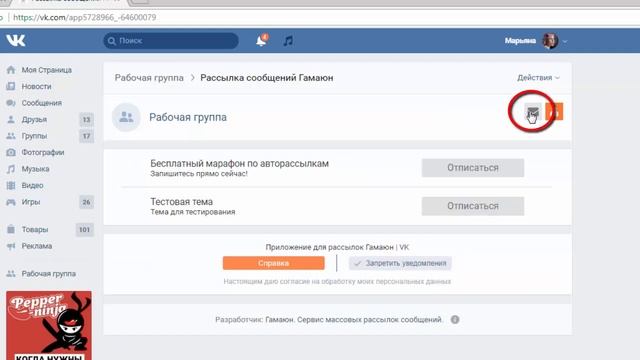This screenshot has height=360, width=640.
Task: Click the orange icon beside the envelope
Action: click(554, 111)
